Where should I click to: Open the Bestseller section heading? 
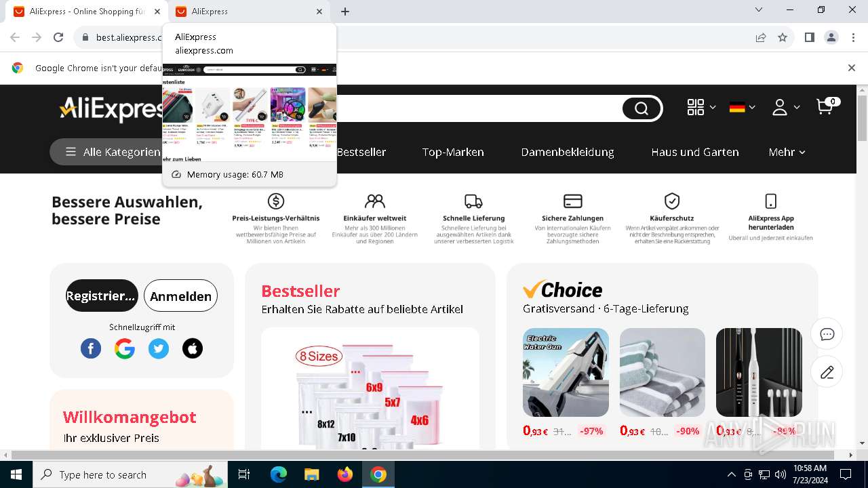tap(300, 291)
